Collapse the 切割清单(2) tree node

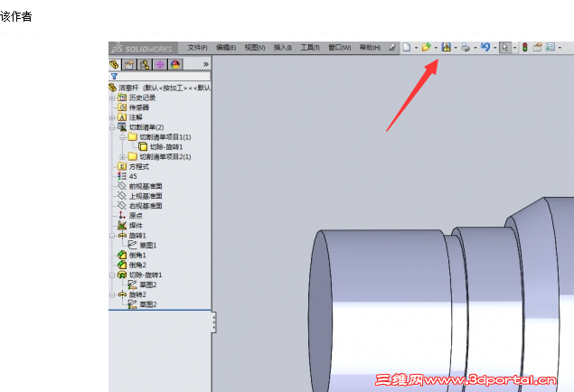(x=112, y=127)
